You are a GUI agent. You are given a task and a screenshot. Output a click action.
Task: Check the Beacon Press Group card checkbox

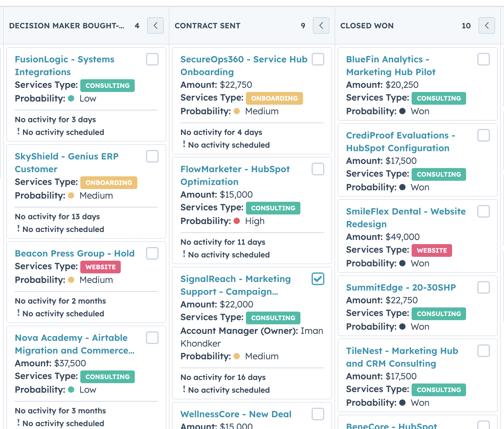coord(152,253)
